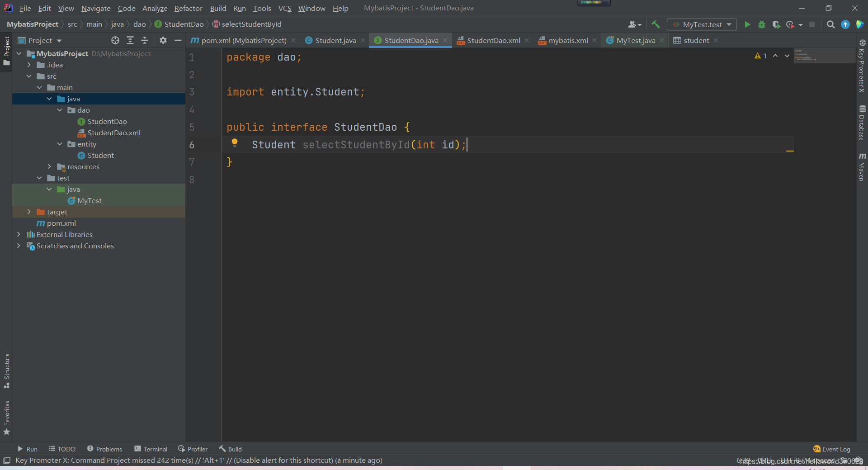Click the Run green play button
Screen dimensions: 868x470
point(747,24)
